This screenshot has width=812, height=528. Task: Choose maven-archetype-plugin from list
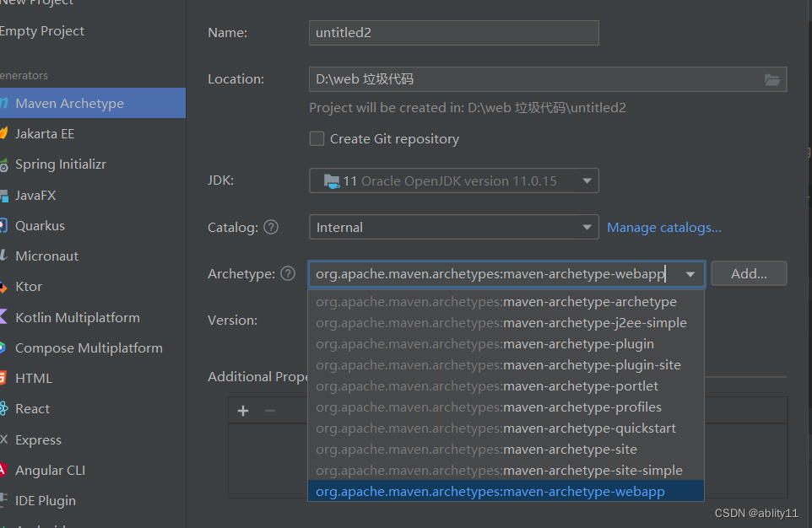pyautogui.click(x=506, y=344)
